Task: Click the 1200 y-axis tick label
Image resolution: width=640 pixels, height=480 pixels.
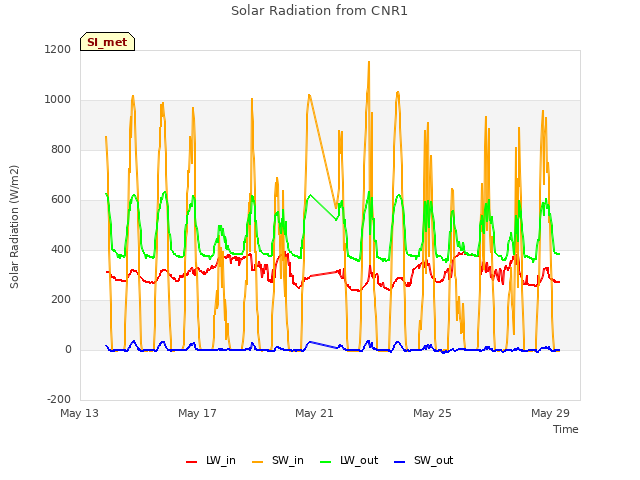Action: pyautogui.click(x=58, y=49)
